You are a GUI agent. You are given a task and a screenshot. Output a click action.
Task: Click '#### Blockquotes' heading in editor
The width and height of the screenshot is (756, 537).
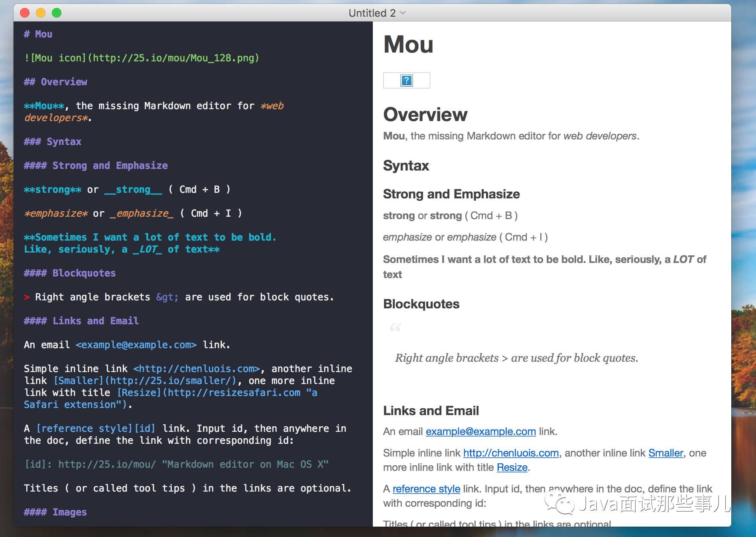tap(70, 273)
